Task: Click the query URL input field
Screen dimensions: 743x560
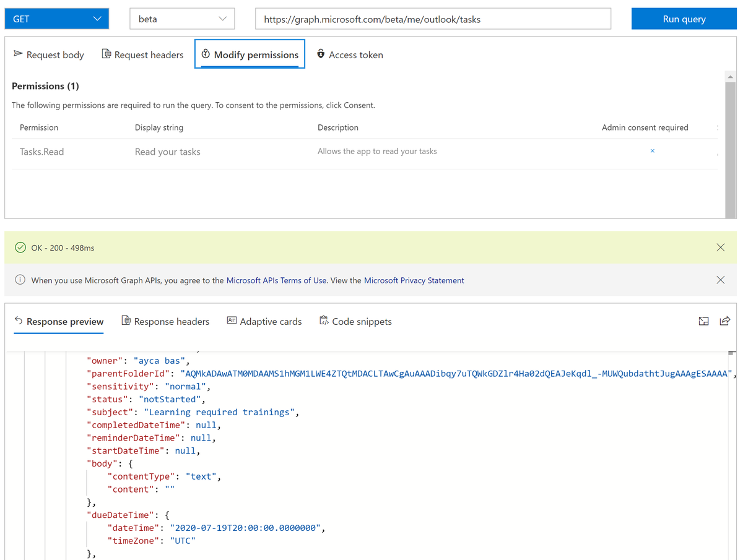Action: 433,19
